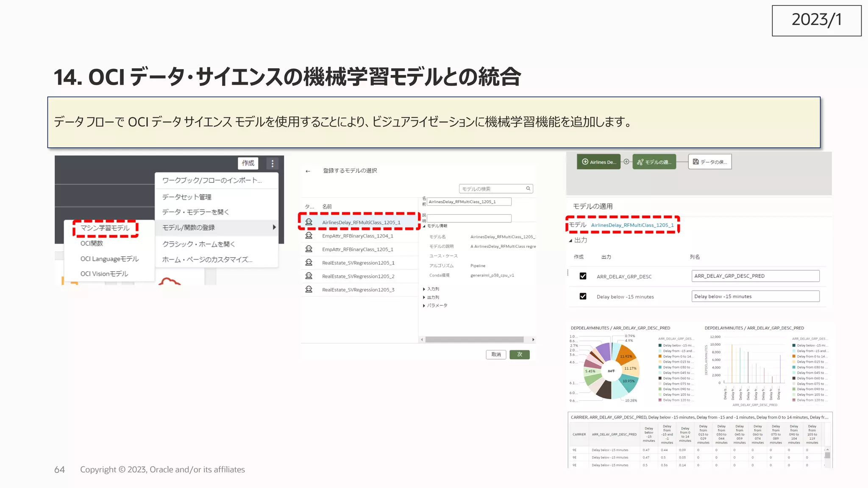Image resolution: width=868 pixels, height=488 pixels.
Task: Click scrollbar right arrow in model details
Action: pyautogui.click(x=533, y=340)
